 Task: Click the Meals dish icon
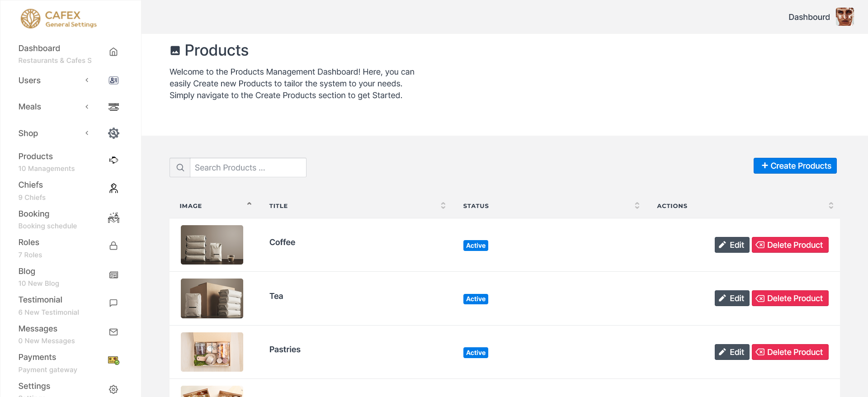[x=113, y=107]
